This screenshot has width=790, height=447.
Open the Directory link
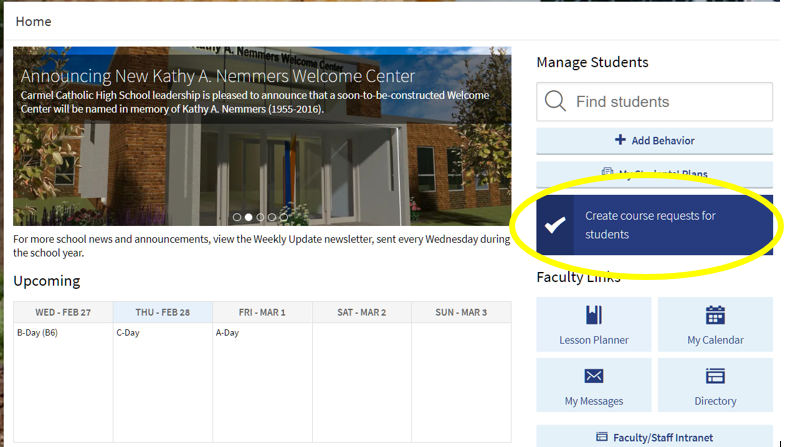click(x=715, y=385)
